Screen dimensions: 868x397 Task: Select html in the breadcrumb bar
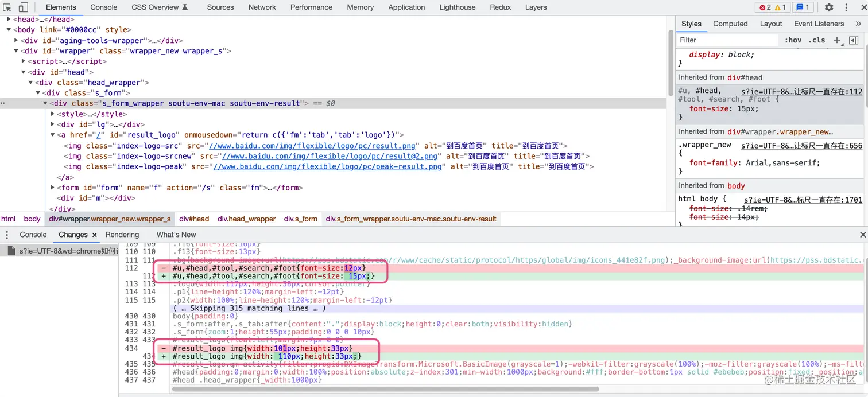(x=9, y=219)
